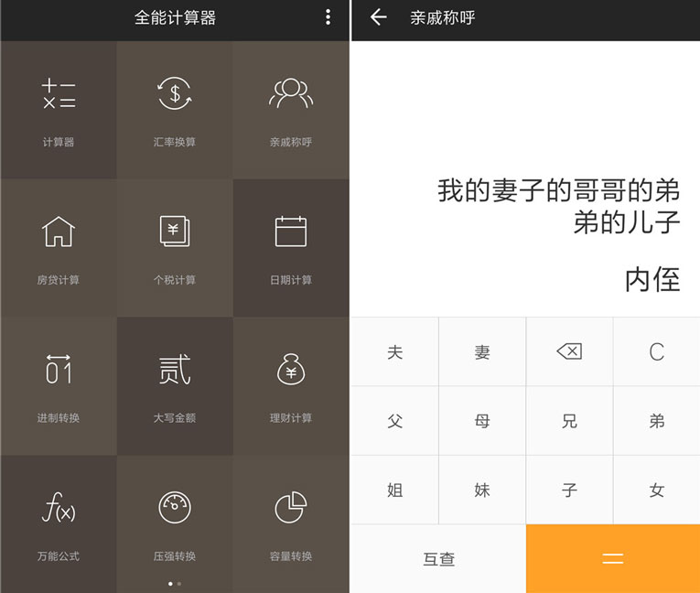Open the 亲戚称呼 relatives icon tile
700x593 pixels.
[291, 110]
